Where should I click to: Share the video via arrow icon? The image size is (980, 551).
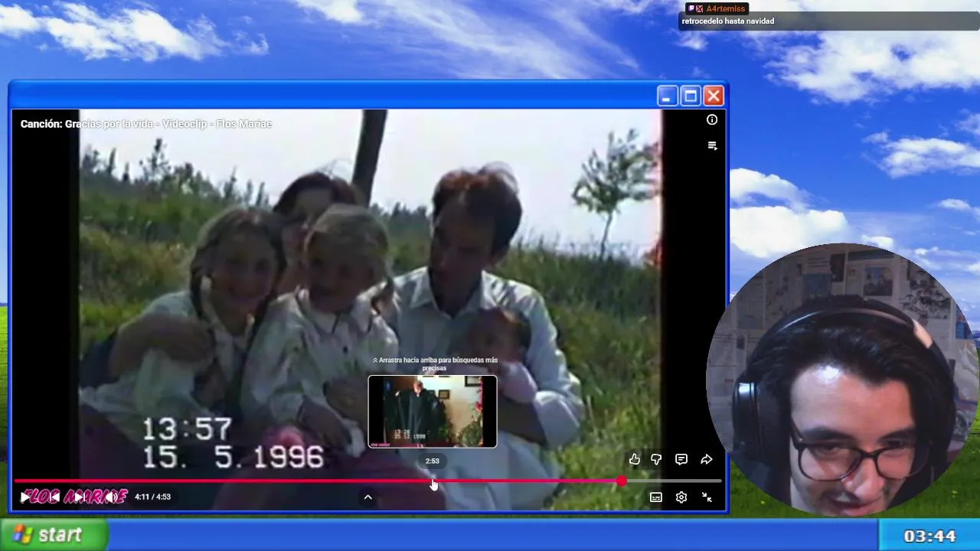(707, 459)
